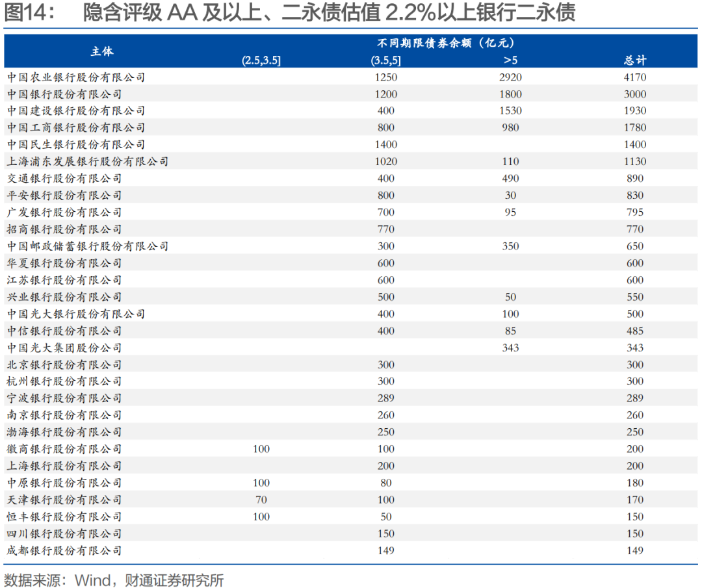Click the row name 交通银行股份有限公司
The image size is (702, 588).
point(64,179)
